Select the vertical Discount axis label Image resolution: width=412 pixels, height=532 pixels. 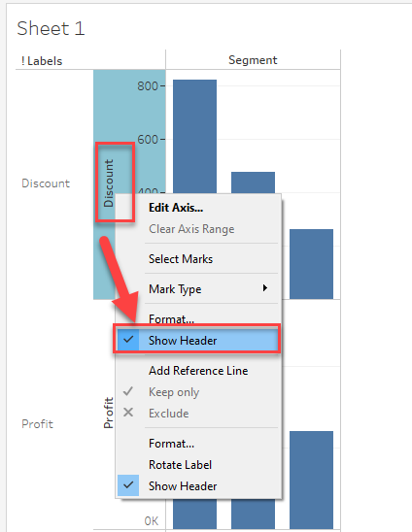[109, 183]
